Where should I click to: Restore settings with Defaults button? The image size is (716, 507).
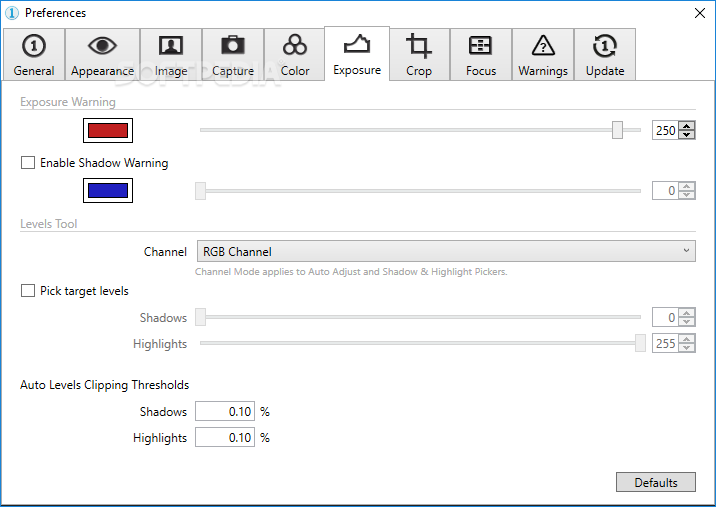point(656,482)
